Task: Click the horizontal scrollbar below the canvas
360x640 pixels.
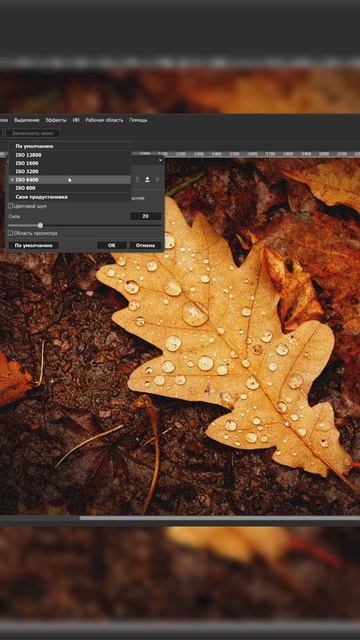Action: point(220,518)
